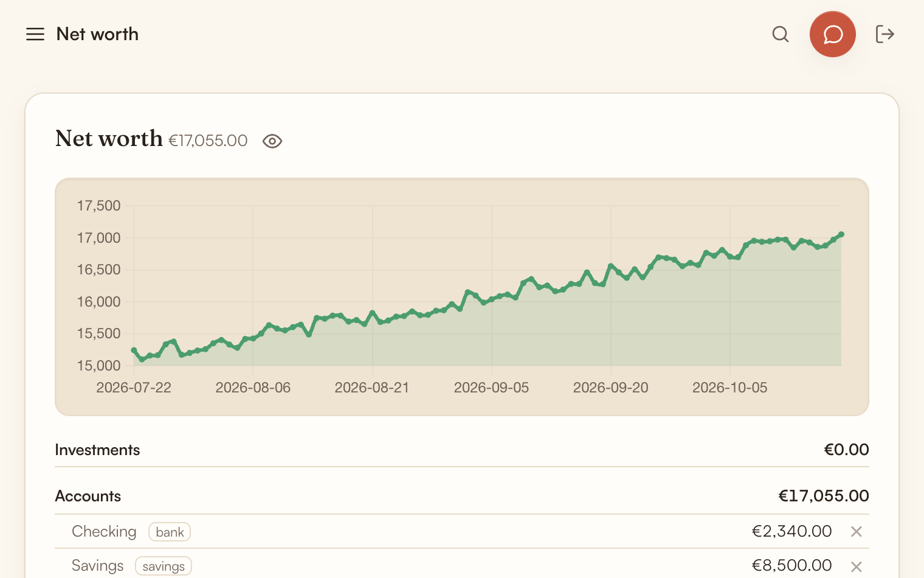The image size is (924, 578).
Task: Click the 17,500 y-axis label
Action: tap(98, 206)
